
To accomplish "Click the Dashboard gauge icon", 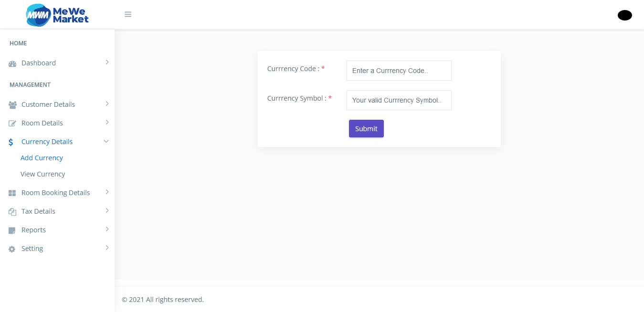I will click(12, 63).
